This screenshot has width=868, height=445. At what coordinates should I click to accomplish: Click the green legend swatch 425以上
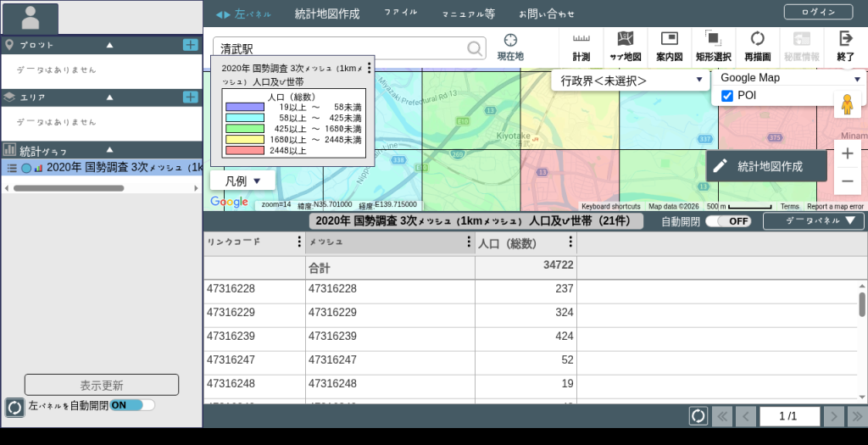(245, 128)
